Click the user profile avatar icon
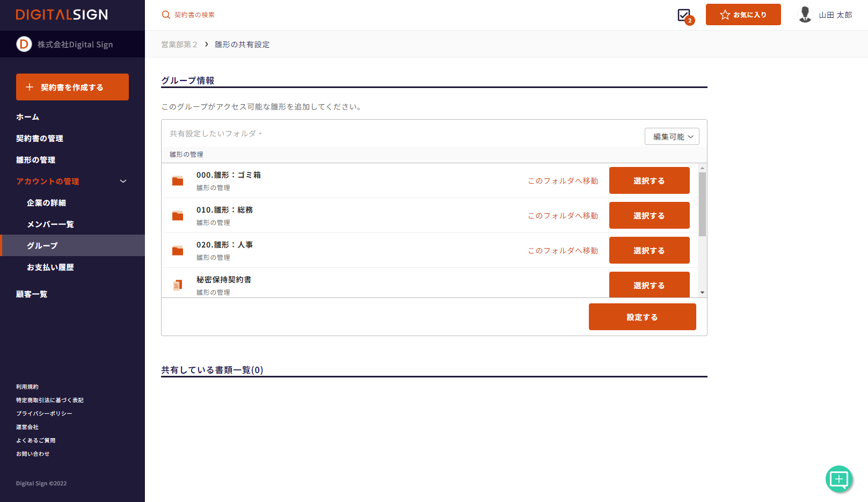This screenshot has width=868, height=502. 805,14
